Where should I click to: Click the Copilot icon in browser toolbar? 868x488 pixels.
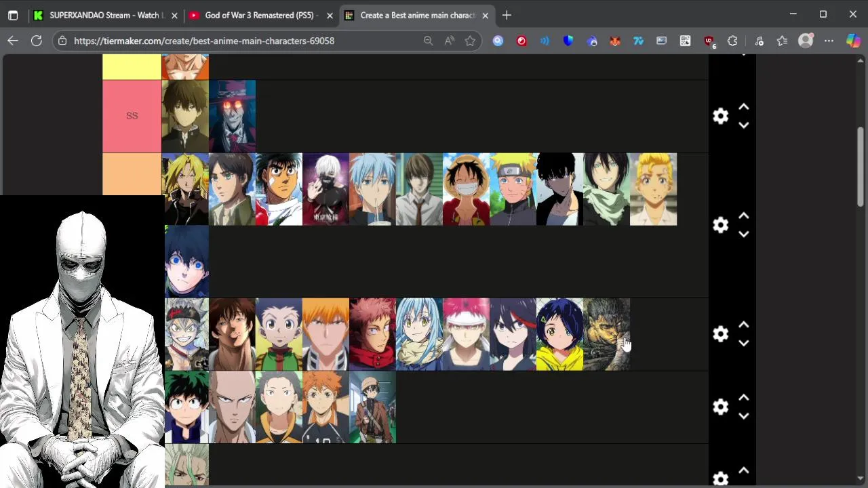pos(853,41)
